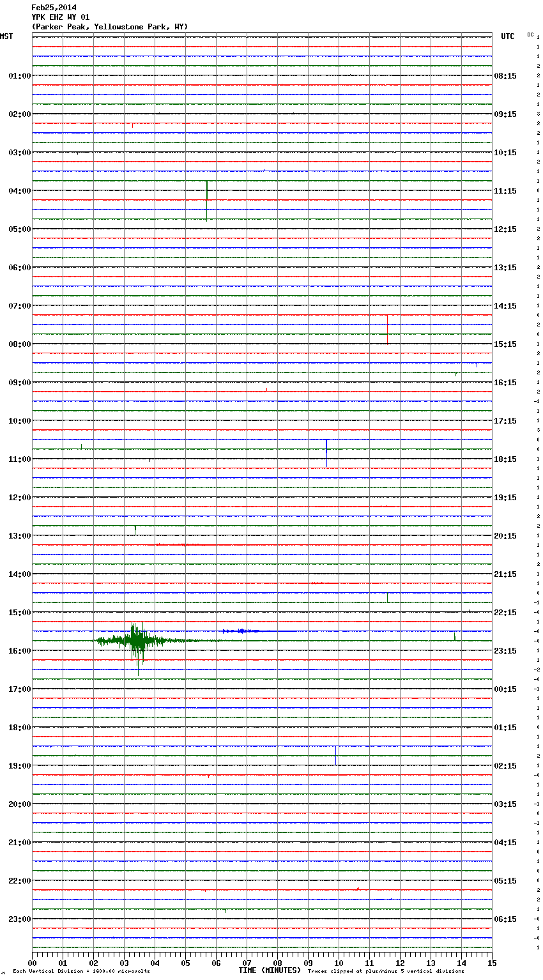Click the 08:15 UTC time label
This screenshot has width=543, height=980.
[x=505, y=76]
